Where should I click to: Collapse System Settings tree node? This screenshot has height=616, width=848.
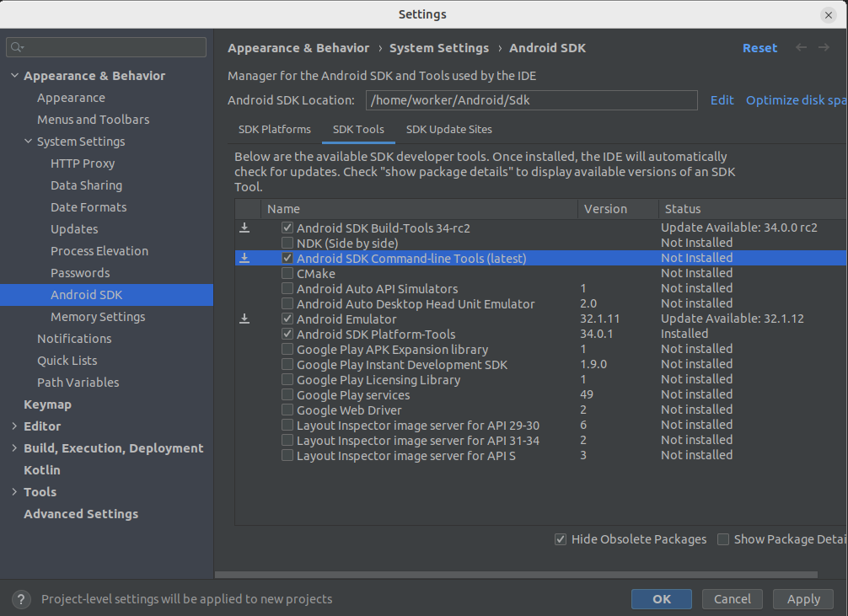tap(28, 142)
